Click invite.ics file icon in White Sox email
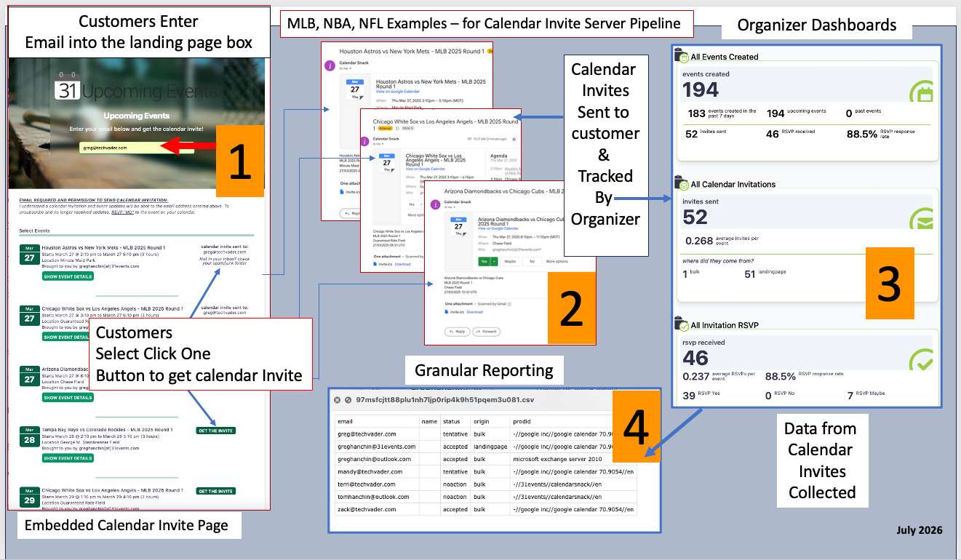The width and height of the screenshot is (961, 560). (376, 264)
